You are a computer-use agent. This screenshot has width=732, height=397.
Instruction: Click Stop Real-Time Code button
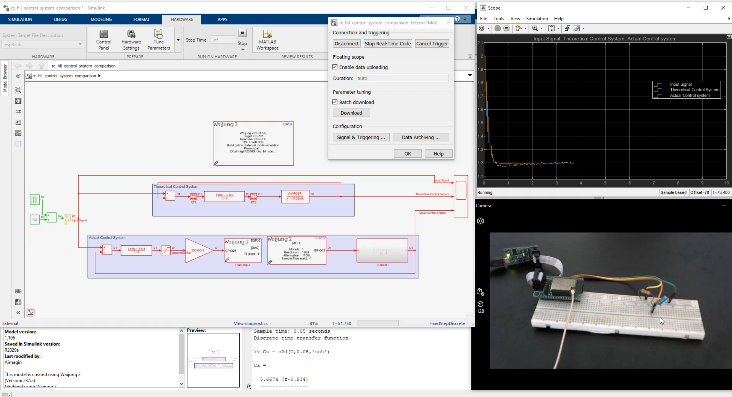click(x=387, y=43)
